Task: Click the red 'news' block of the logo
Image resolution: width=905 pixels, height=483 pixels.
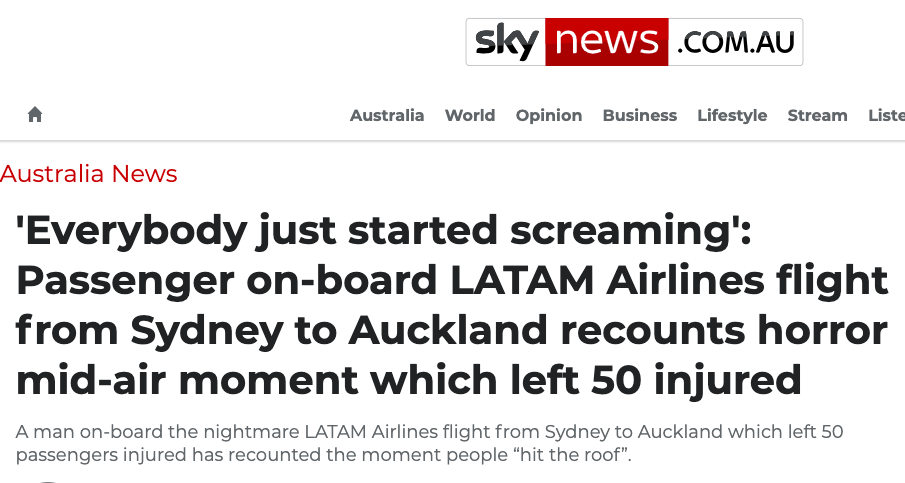Action: coord(607,42)
